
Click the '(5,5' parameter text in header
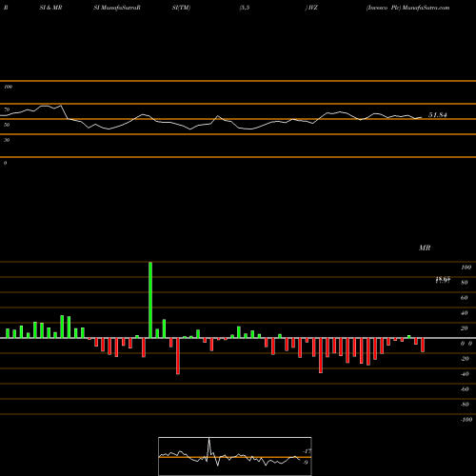[x=245, y=8]
